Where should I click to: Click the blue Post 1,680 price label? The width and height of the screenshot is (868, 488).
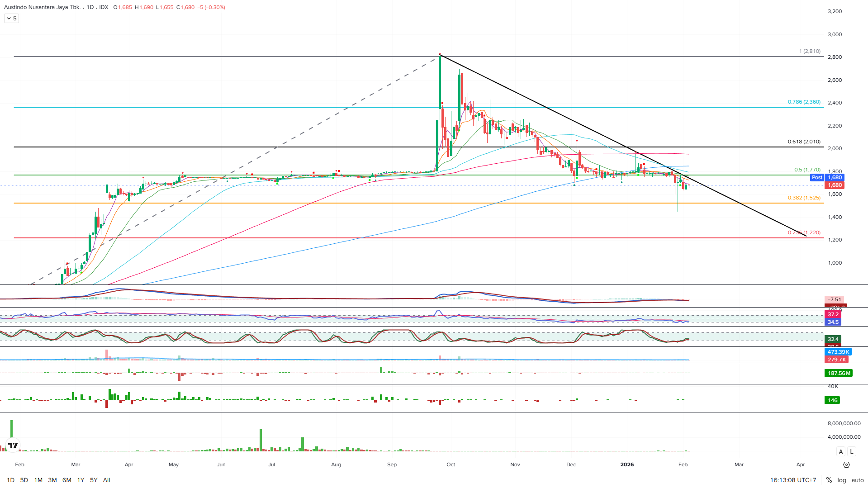click(827, 178)
